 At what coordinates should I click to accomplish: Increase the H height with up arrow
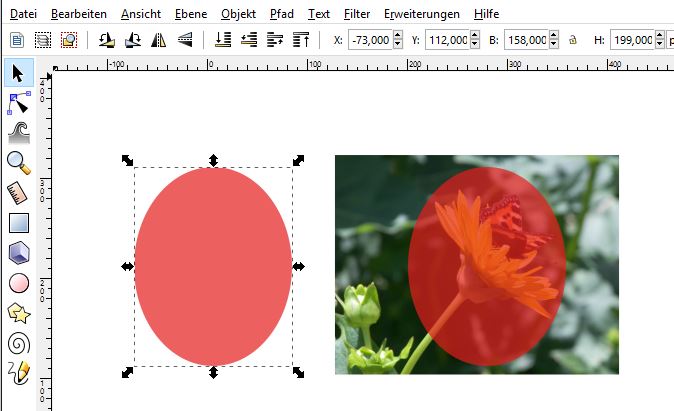point(660,35)
